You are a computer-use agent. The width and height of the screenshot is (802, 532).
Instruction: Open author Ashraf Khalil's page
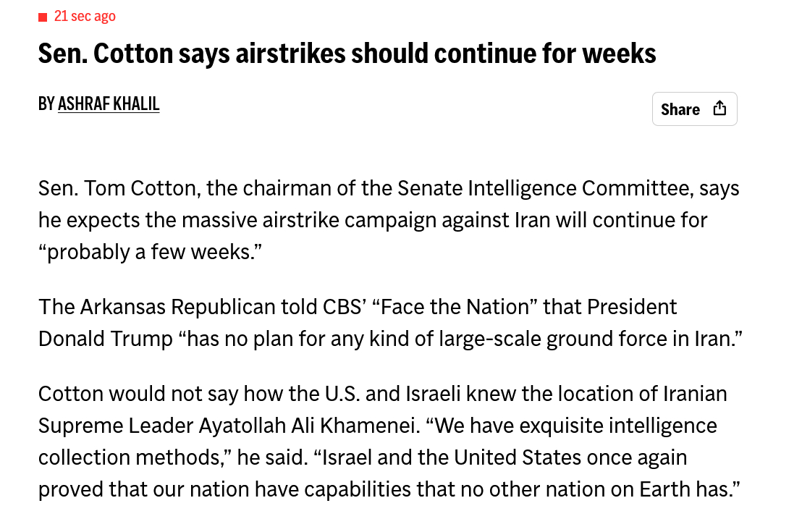tap(109, 104)
